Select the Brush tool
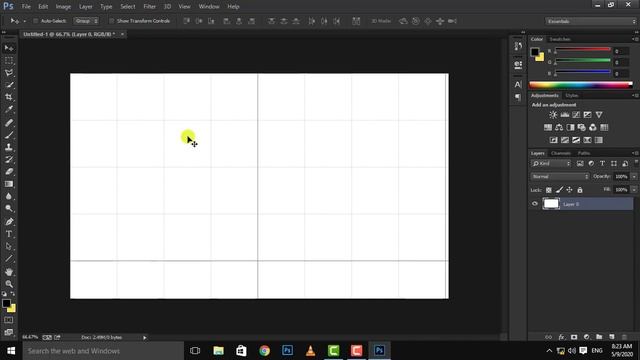The height and width of the screenshot is (360, 640). [9, 135]
